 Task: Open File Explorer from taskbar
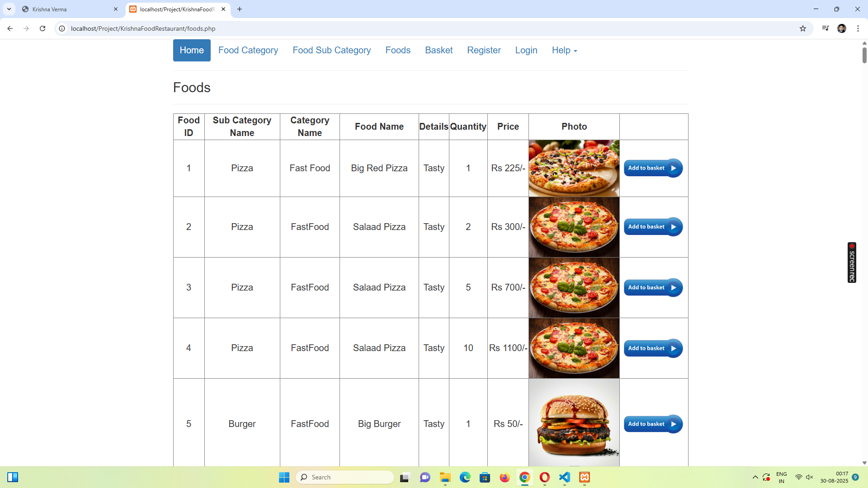(445, 477)
